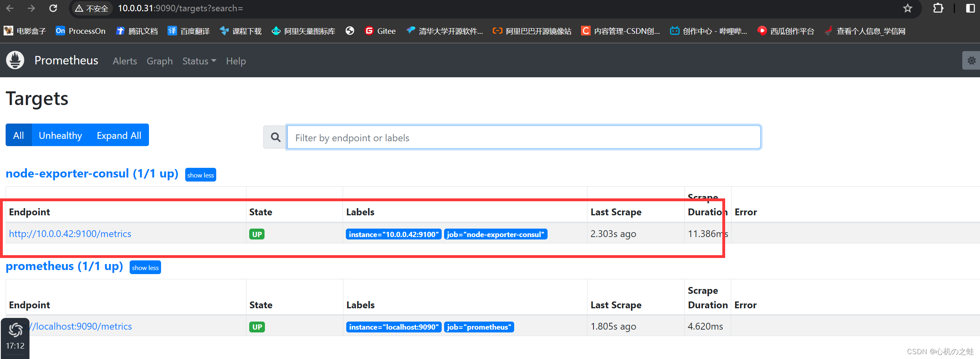980x359 pixels.
Task: Click the Targets page heading
Action: tap(37, 99)
